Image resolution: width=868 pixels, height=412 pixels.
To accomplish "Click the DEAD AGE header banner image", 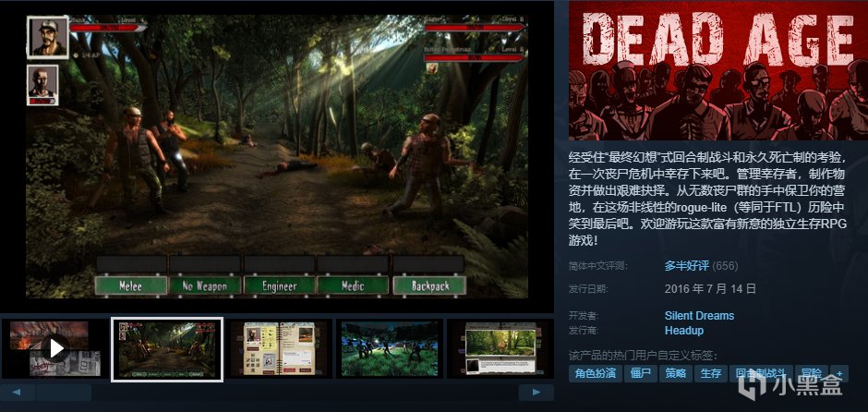I will coord(718,71).
